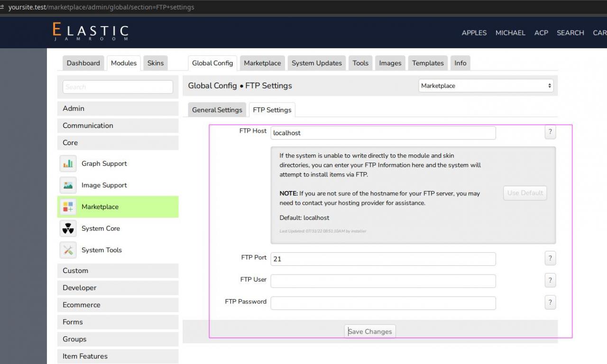The image size is (607, 364).
Task: Click the System Core radiation icon
Action: [x=68, y=228]
